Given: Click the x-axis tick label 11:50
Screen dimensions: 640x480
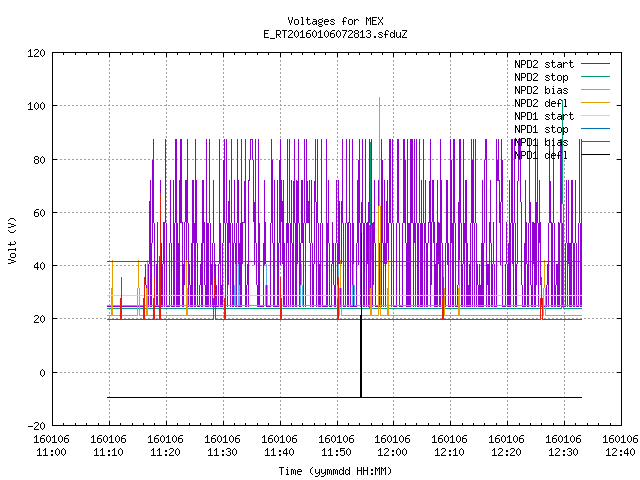Looking at the screenshot, I should coord(336,452).
